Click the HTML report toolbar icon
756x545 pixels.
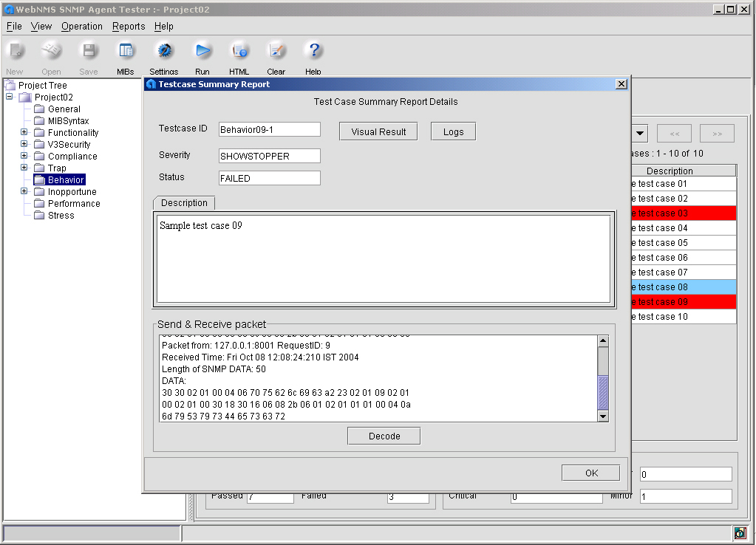[239, 51]
